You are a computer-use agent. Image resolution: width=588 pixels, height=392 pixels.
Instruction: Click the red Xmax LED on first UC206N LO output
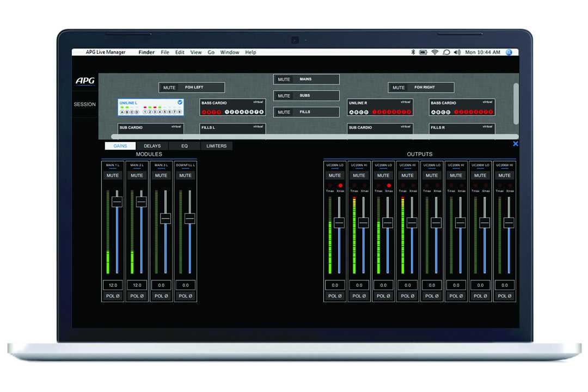[339, 185]
